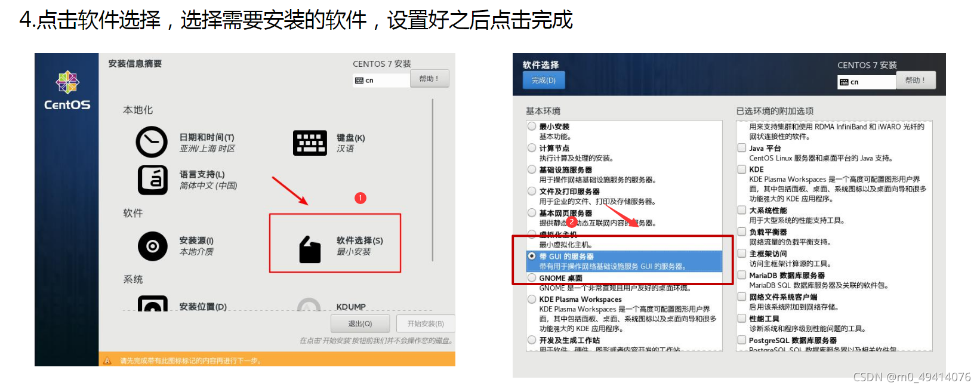
Task: Open the Date & Time clock icon
Action: [152, 142]
